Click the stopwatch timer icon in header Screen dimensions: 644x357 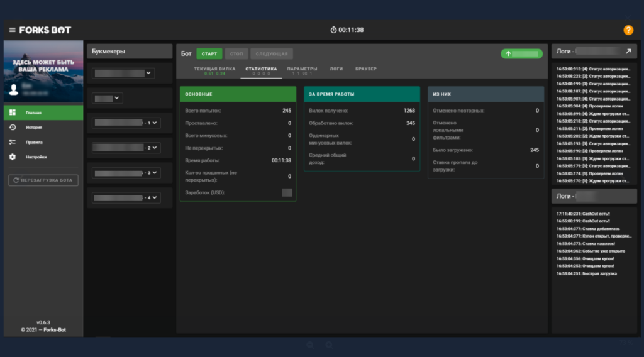pyautogui.click(x=333, y=30)
